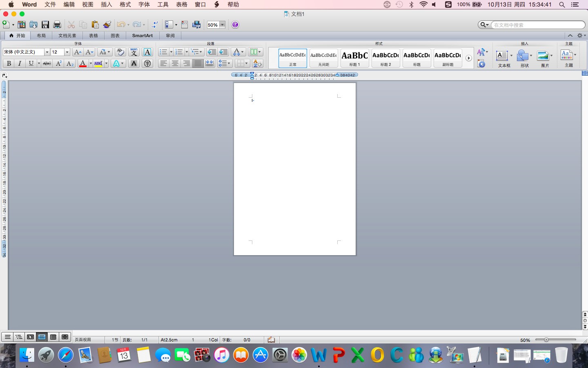Open Word Help via purple question icon
The width and height of the screenshot is (588, 368).
coord(235,25)
